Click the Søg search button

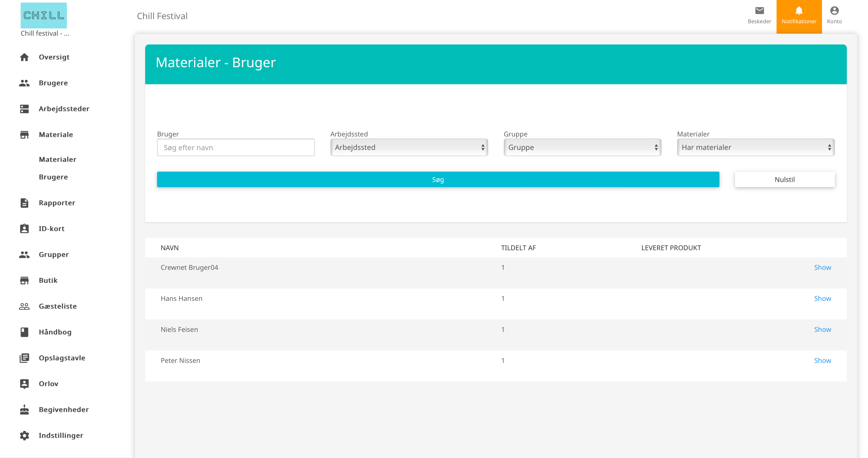(438, 179)
